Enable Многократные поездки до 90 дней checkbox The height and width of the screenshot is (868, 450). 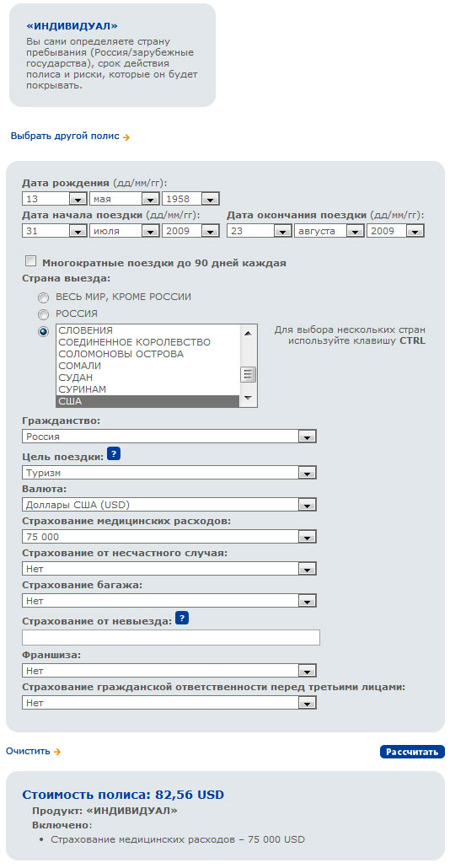pyautogui.click(x=31, y=261)
